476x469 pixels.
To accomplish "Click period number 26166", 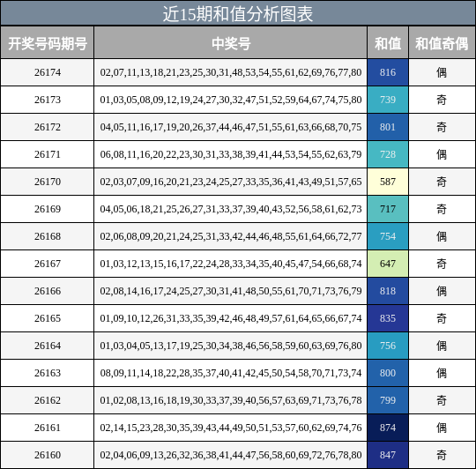I will pos(48,291).
